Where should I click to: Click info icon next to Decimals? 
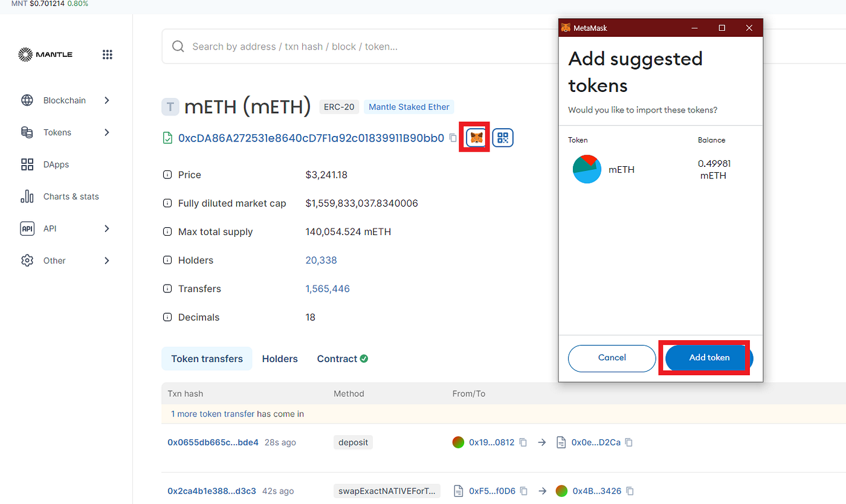pyautogui.click(x=167, y=317)
